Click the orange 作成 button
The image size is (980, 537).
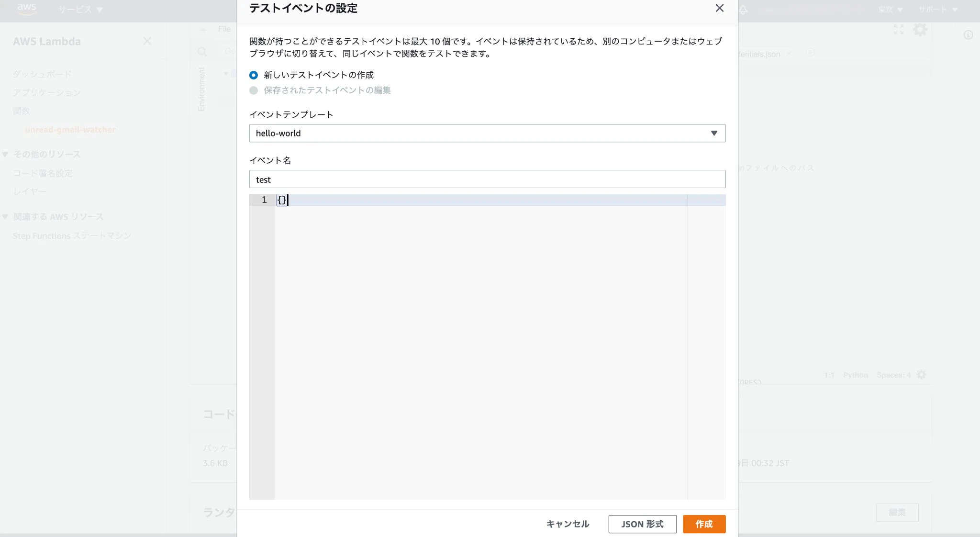(704, 524)
